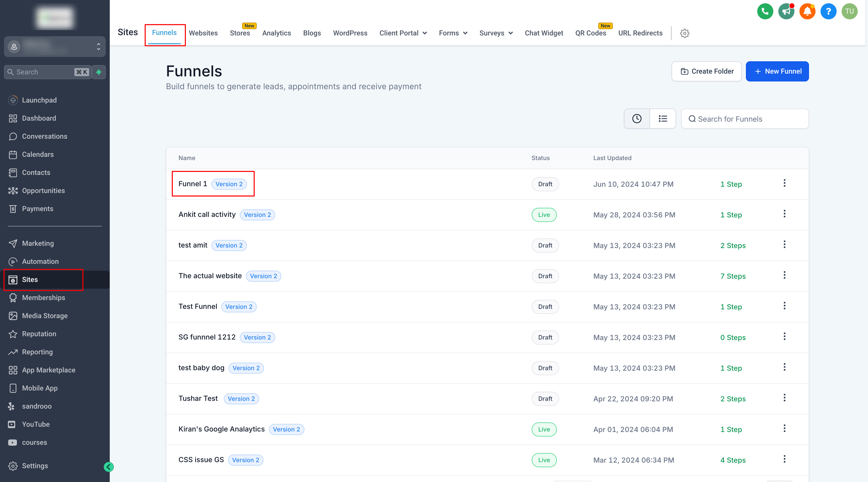Open three-dot menu for Test Funnel row
This screenshot has height=482, width=868.
[784, 306]
